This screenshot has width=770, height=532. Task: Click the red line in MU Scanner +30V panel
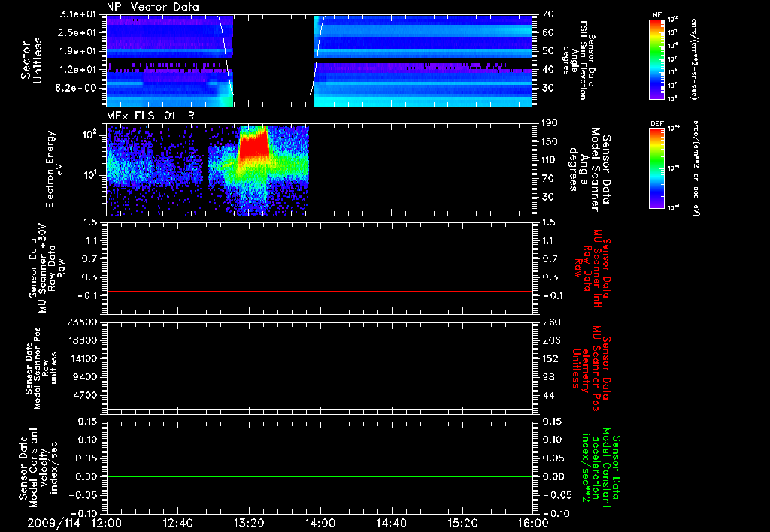click(320, 291)
